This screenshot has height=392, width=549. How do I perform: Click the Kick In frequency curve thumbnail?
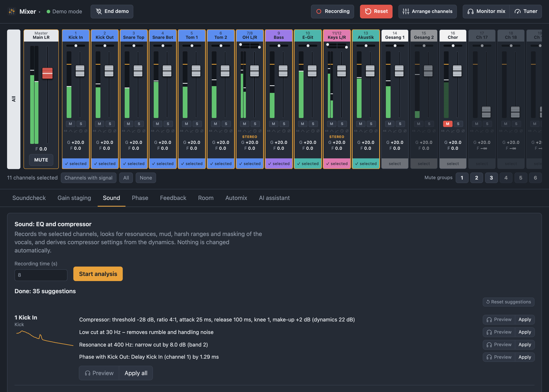(45, 338)
